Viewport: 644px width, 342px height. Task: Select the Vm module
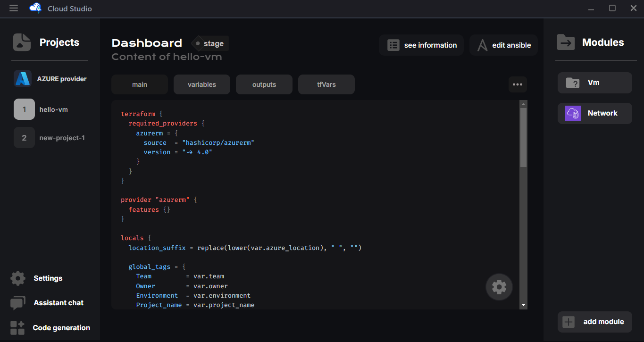click(x=594, y=83)
